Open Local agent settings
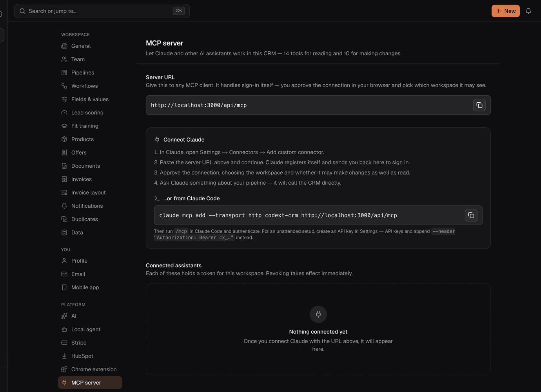The height and width of the screenshot is (392, 541). pos(90,329)
